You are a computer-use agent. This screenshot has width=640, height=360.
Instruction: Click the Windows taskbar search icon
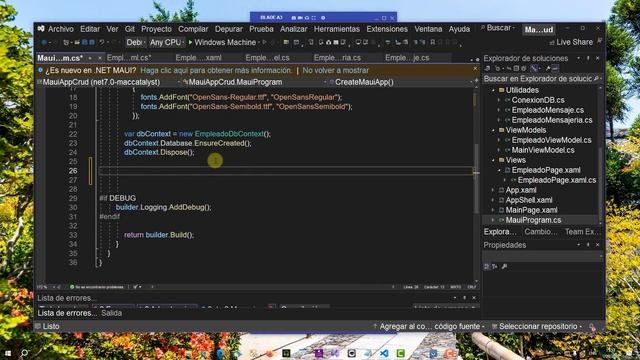24,353
